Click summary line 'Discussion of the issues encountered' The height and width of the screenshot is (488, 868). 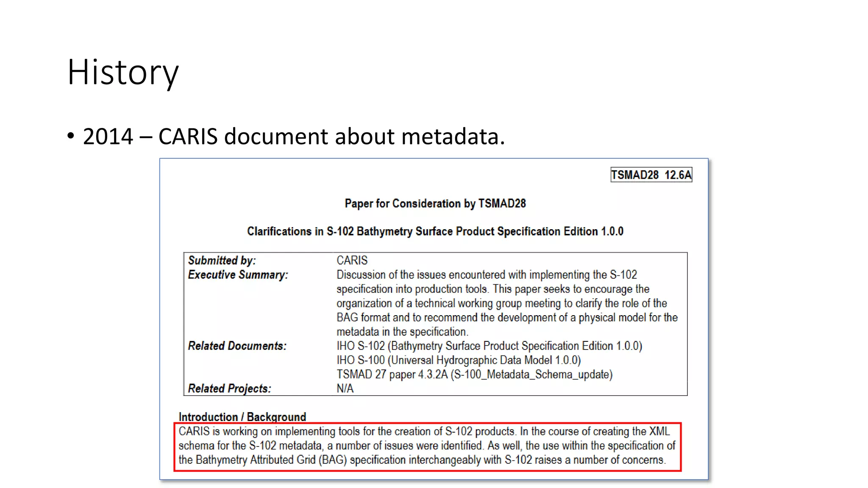(x=487, y=275)
